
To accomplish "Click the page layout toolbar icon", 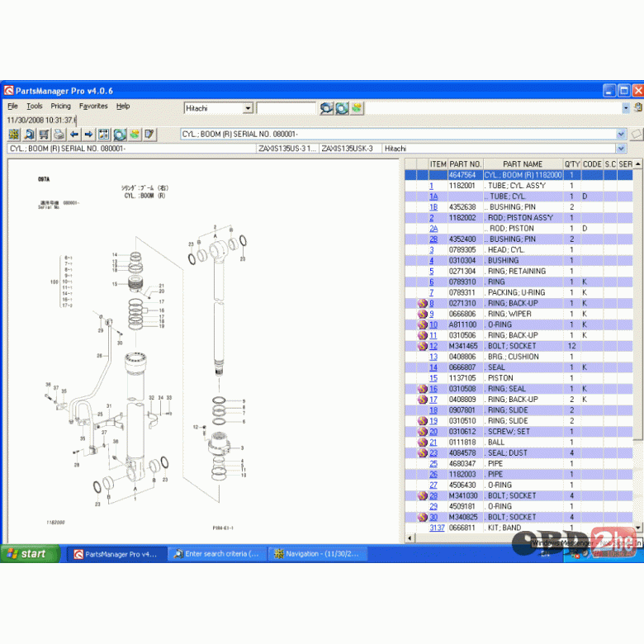I will click(104, 135).
